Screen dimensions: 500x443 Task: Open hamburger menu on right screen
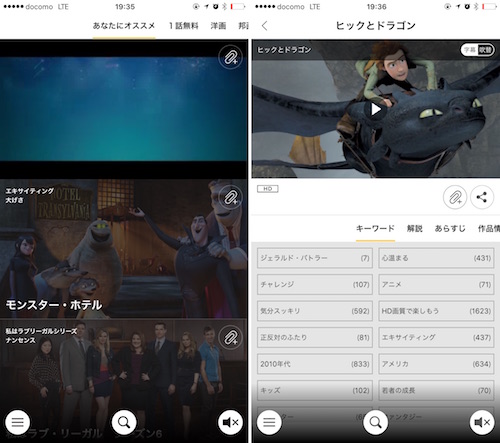[x=269, y=422]
